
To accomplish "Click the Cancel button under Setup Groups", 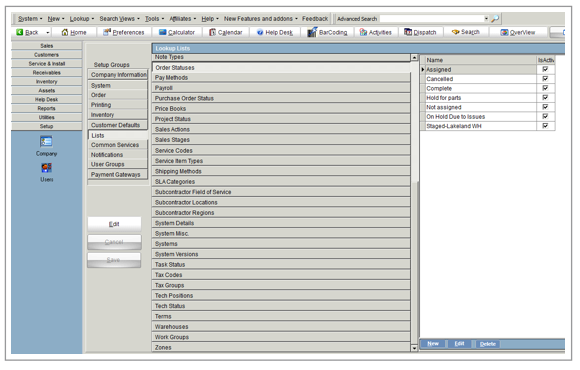I will (x=114, y=242).
